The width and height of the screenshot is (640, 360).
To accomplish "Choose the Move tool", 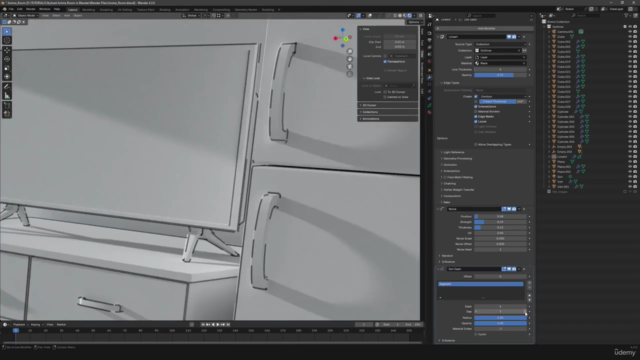I will 7,50.
